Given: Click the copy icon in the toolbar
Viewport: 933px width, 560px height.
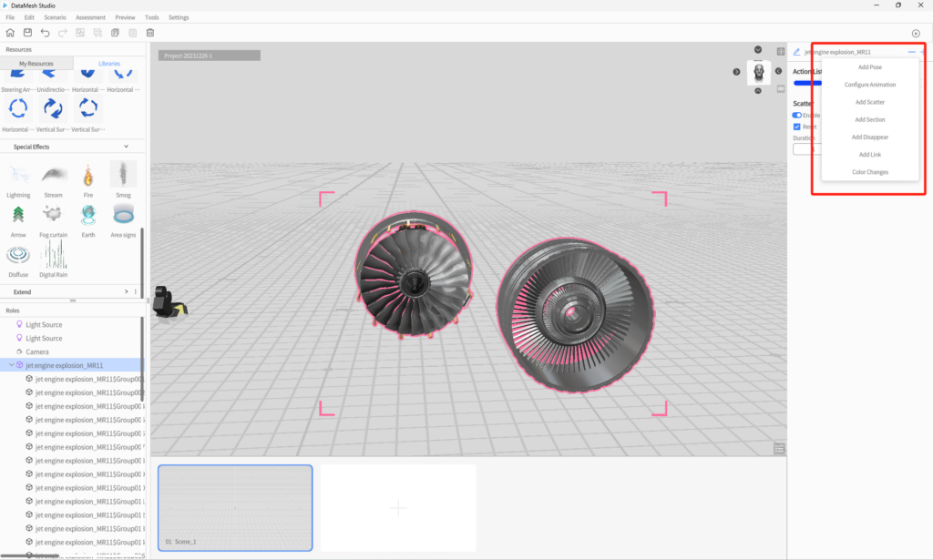Looking at the screenshot, I should [x=115, y=33].
